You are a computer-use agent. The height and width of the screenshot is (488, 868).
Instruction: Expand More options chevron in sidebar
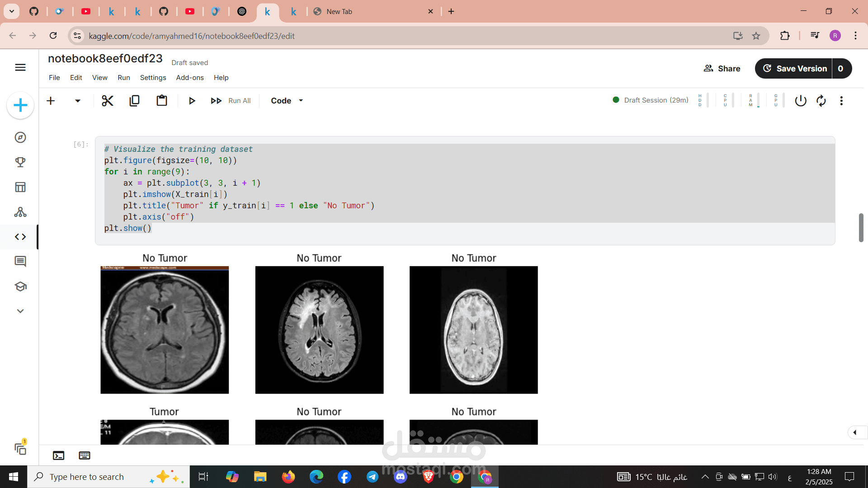pos(20,311)
